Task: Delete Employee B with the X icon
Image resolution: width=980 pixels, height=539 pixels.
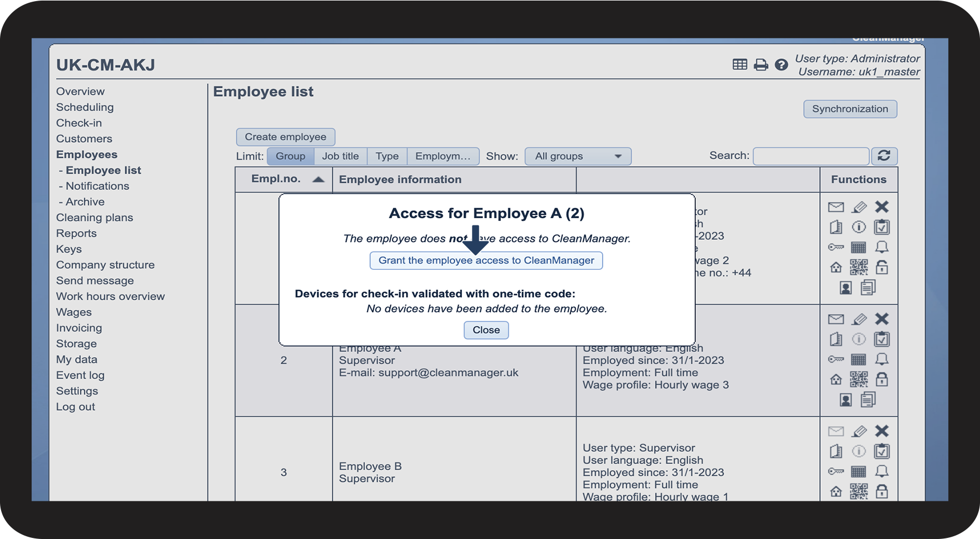Action: point(882,431)
